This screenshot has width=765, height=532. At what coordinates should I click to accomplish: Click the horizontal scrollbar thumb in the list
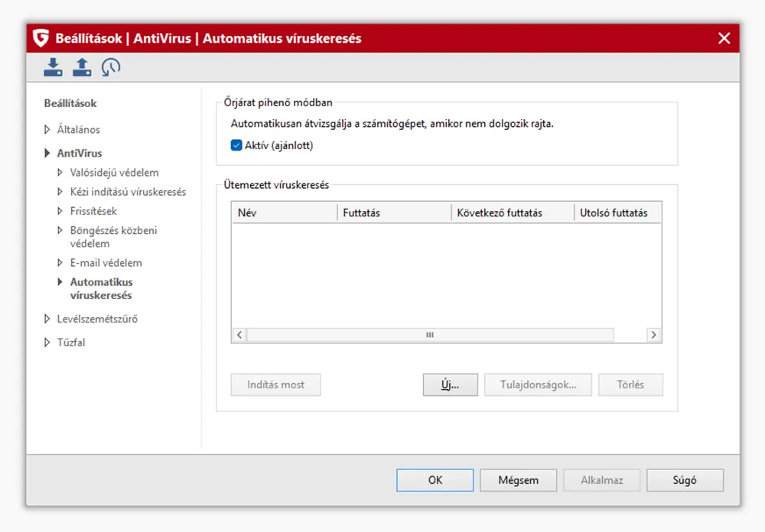[430, 335]
